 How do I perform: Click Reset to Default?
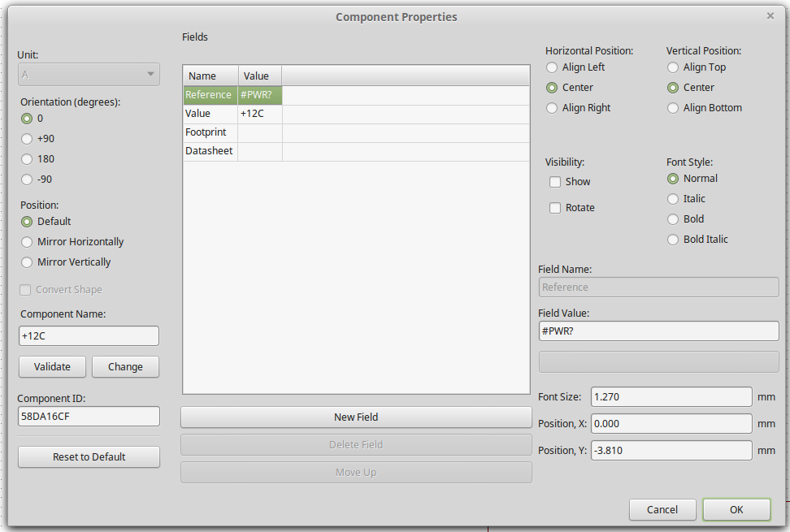coord(89,457)
